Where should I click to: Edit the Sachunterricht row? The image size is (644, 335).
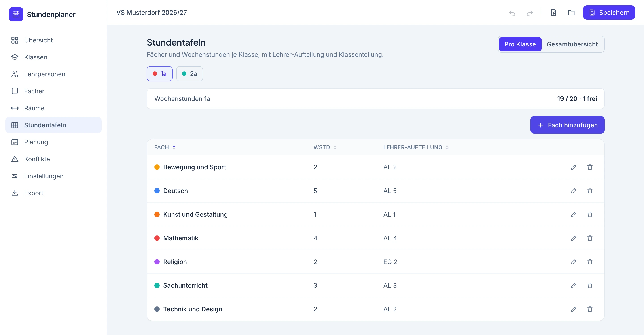point(574,286)
